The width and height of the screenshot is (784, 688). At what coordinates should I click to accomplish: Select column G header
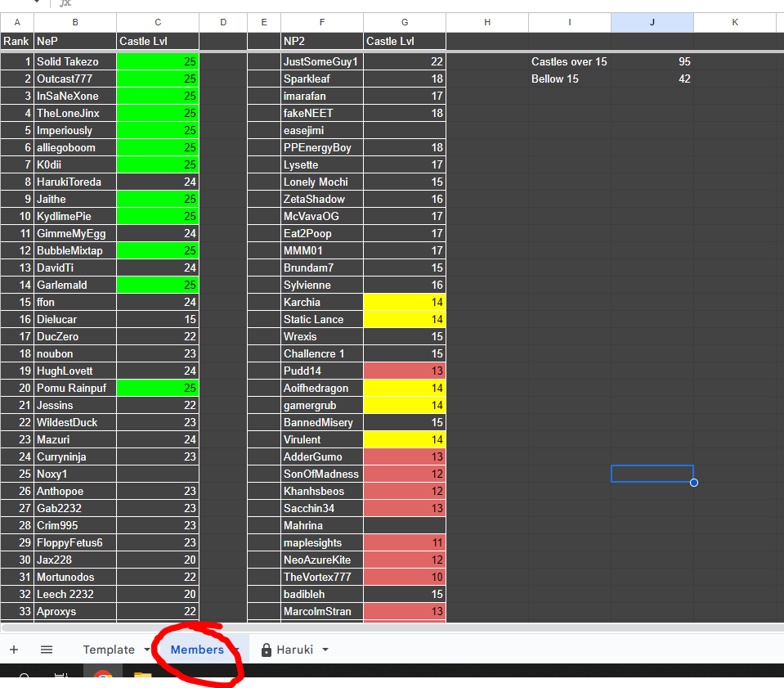click(x=405, y=23)
